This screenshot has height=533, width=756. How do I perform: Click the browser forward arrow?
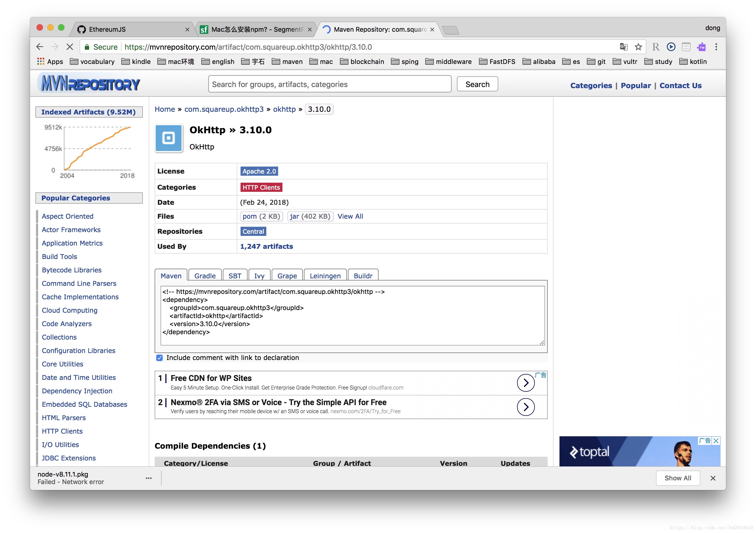pos(55,47)
